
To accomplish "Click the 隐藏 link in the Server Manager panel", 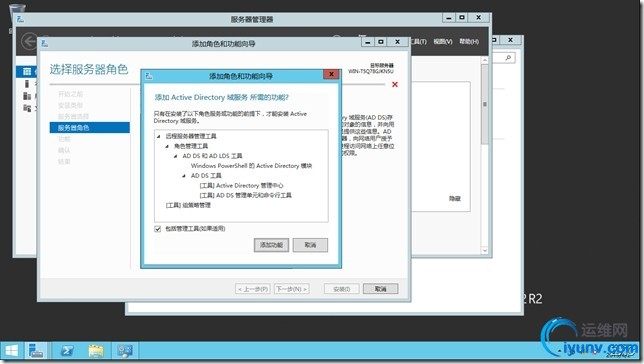I will (x=455, y=198).
